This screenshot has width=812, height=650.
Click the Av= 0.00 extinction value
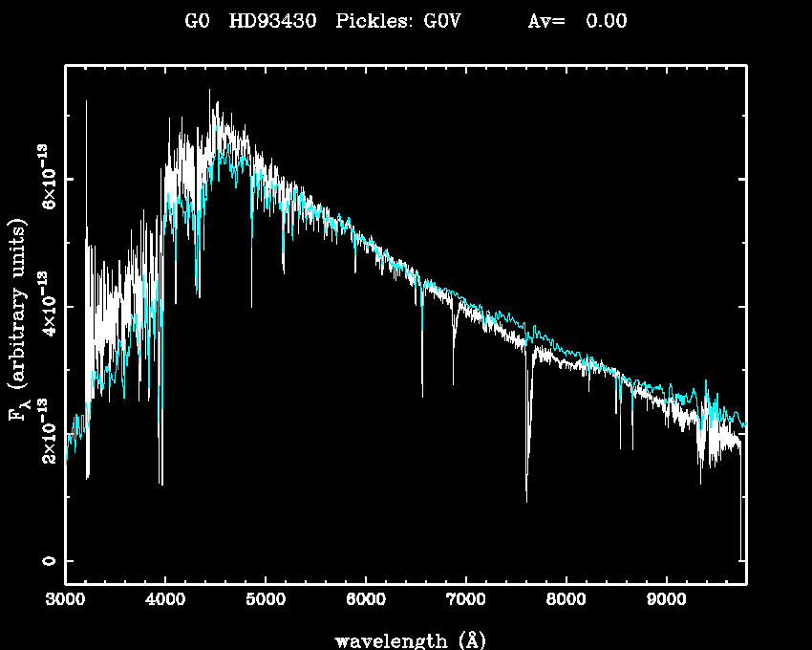tap(578, 22)
